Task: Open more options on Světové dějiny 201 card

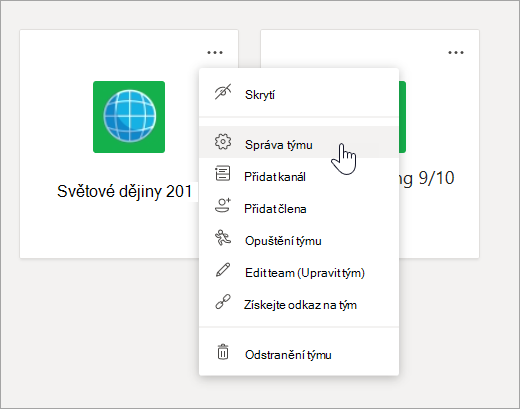Action: coord(215,52)
